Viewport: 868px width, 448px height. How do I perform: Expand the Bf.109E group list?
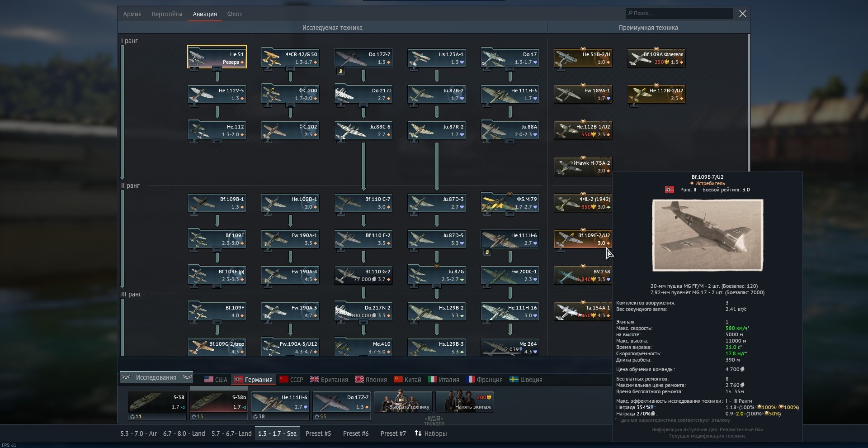pyautogui.click(x=217, y=250)
